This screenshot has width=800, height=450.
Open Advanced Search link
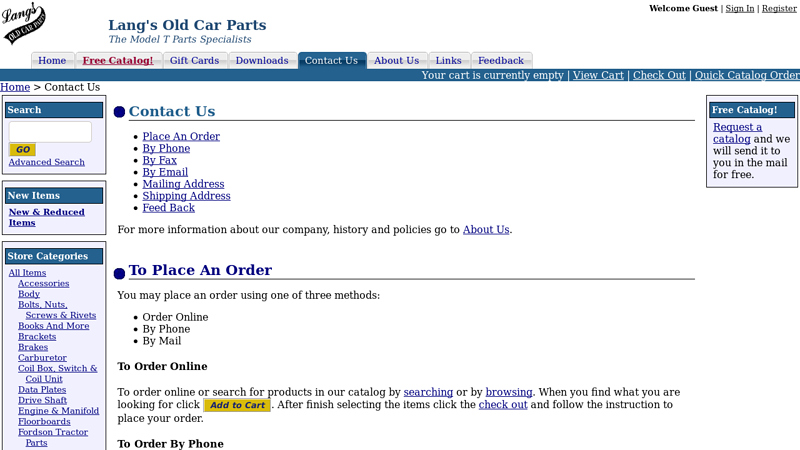[x=46, y=162]
